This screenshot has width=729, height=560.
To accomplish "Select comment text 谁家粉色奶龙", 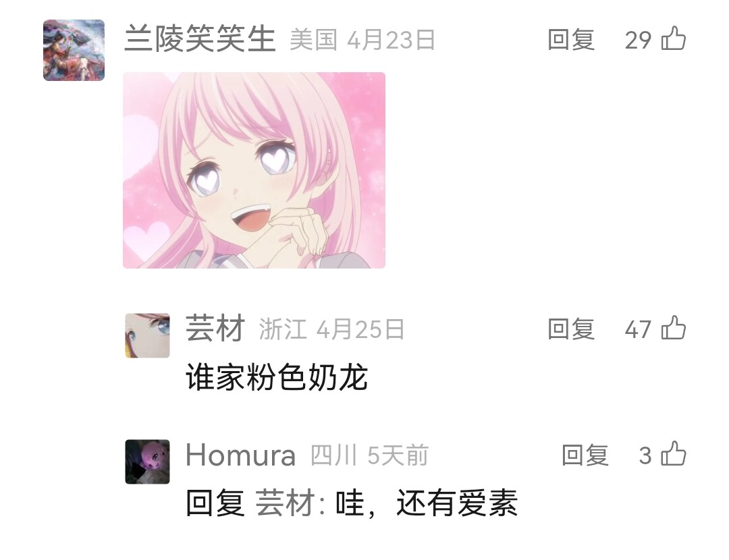I will point(277,377).
